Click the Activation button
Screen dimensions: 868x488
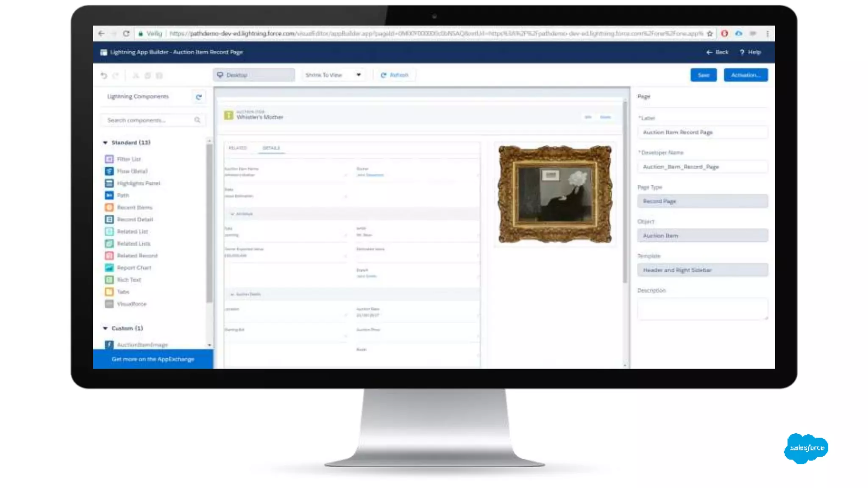pos(746,75)
